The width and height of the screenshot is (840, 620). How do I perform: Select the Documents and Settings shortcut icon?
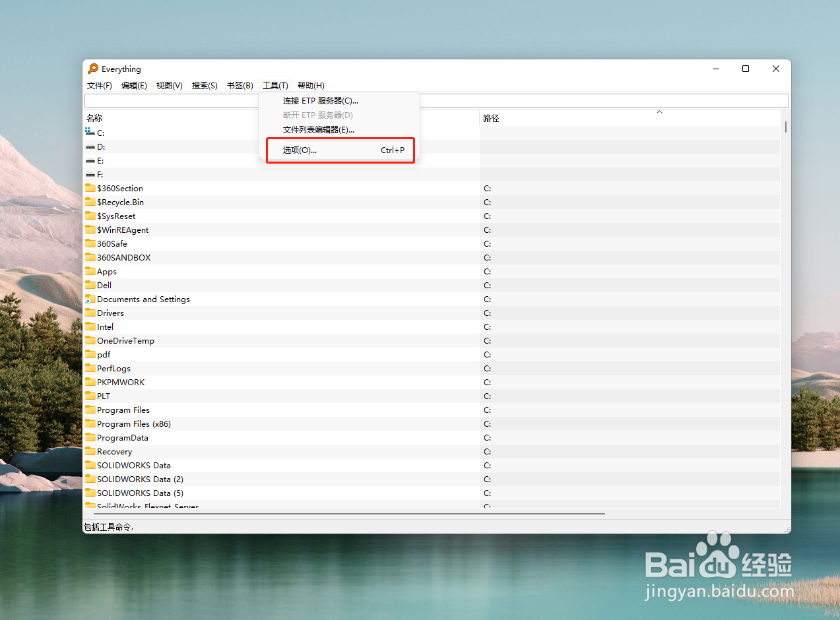[x=90, y=299]
